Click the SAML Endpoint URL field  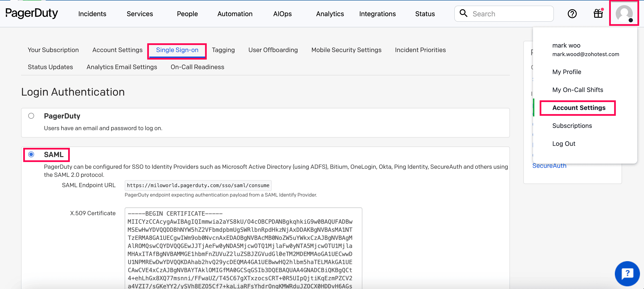[x=198, y=185]
